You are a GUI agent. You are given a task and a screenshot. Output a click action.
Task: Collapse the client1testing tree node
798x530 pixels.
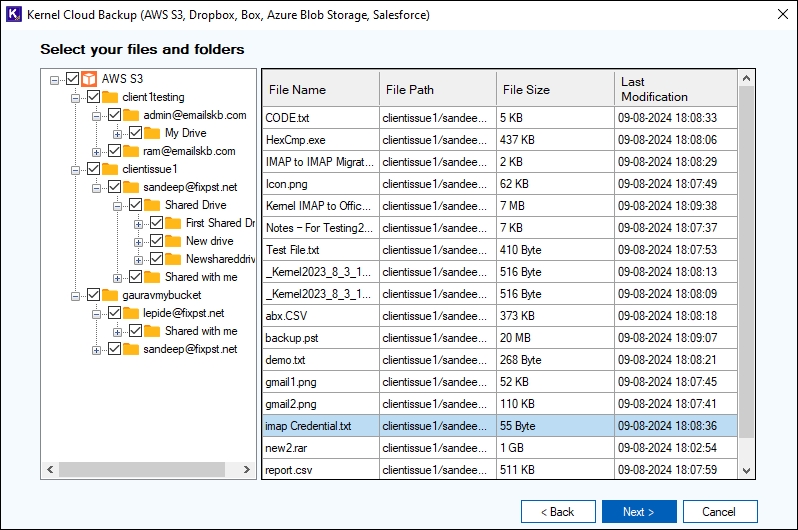[75, 98]
